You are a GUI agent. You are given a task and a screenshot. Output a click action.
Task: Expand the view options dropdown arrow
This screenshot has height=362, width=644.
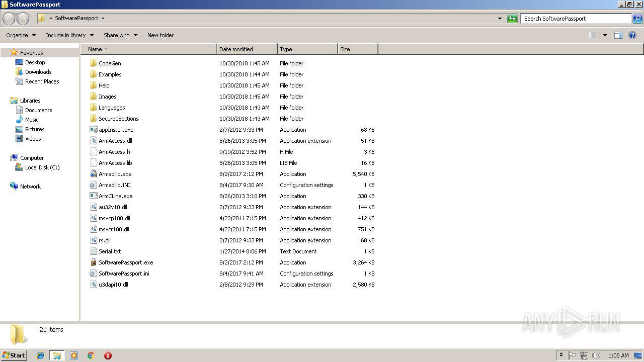click(x=605, y=35)
